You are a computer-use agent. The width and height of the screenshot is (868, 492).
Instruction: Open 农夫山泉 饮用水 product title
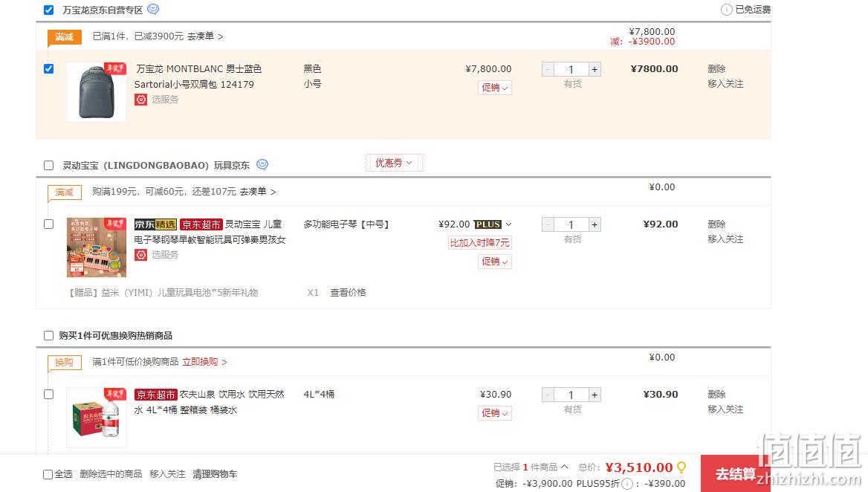coord(210,402)
